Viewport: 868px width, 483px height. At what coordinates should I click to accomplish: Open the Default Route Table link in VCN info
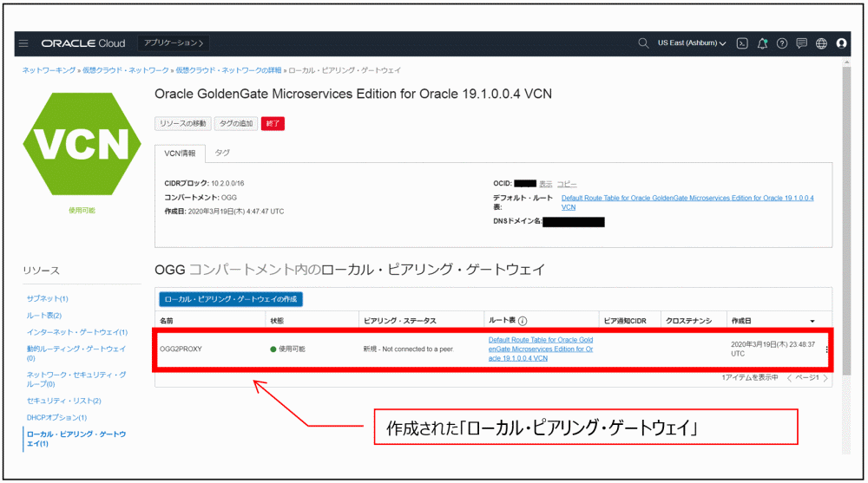[687, 203]
